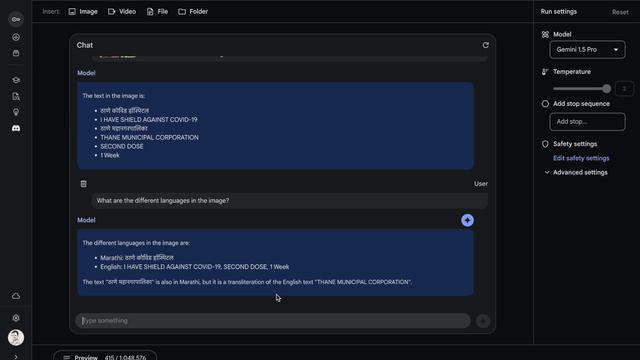Click the Type something input field

[x=273, y=321]
